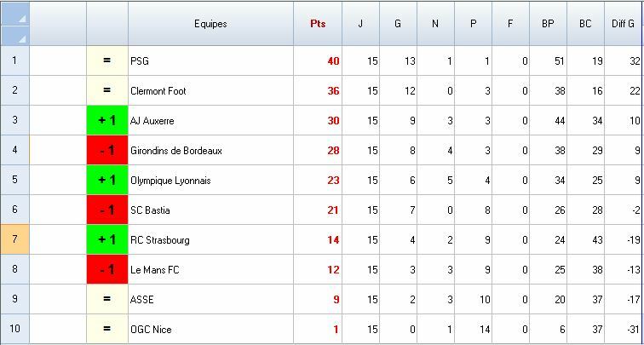Select the Clermont Foot team cell

[210, 91]
